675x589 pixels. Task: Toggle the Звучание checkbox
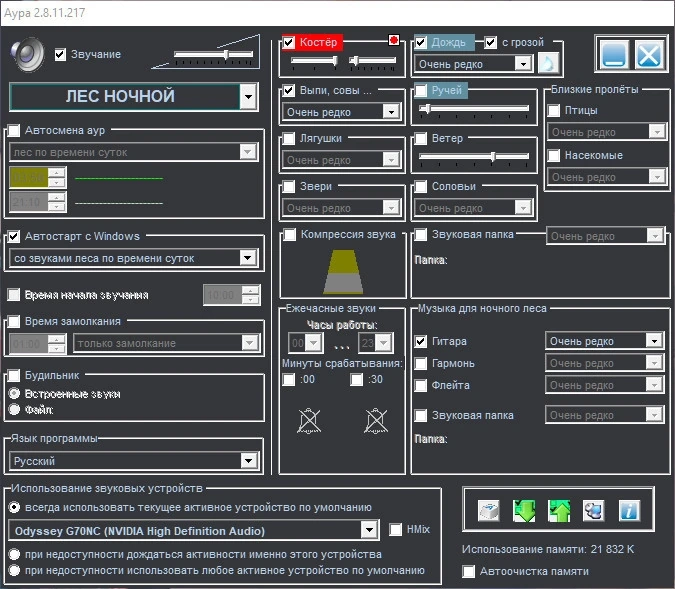pyautogui.click(x=60, y=55)
